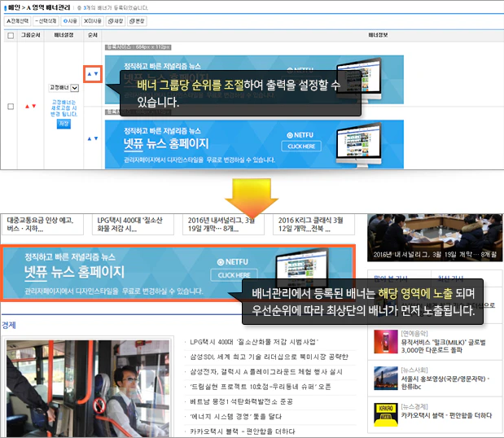Click the 밀크 music service thumbnail

(x=386, y=342)
